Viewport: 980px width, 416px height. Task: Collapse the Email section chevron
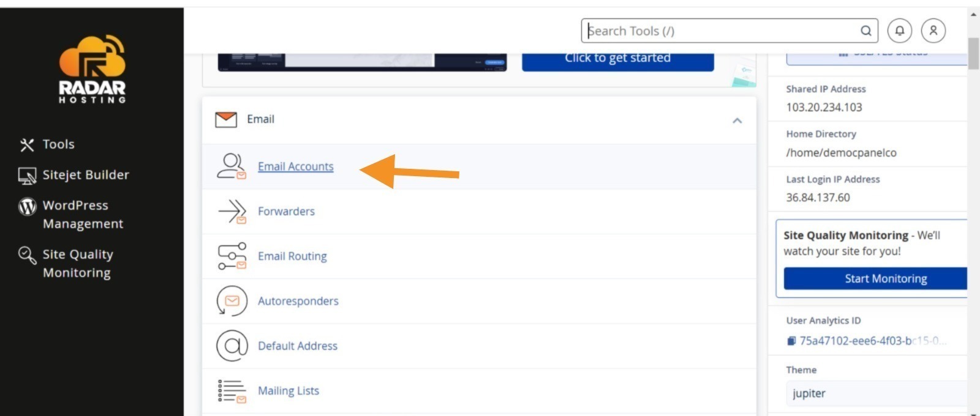coord(737,121)
